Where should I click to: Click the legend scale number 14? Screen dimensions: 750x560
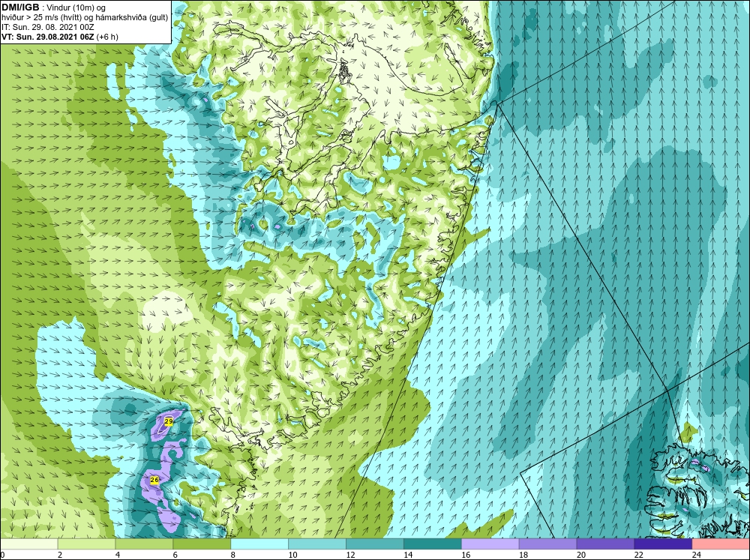pyautogui.click(x=408, y=555)
